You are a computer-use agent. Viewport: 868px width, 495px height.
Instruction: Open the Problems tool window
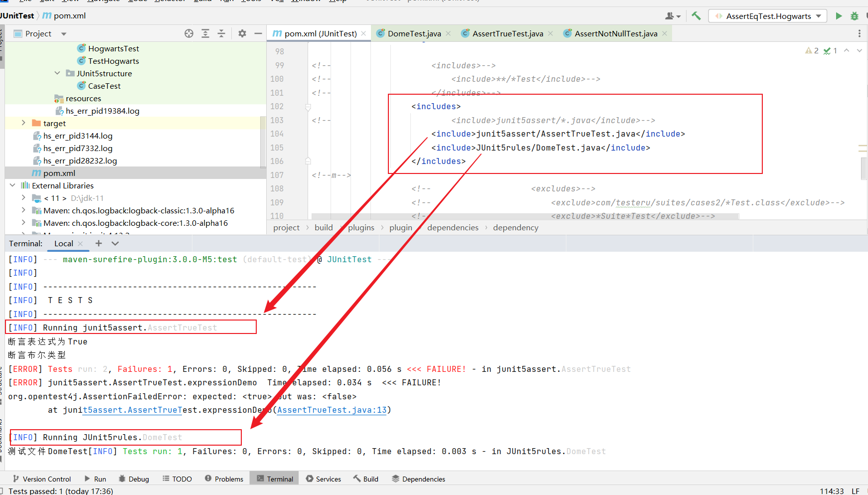(x=224, y=479)
